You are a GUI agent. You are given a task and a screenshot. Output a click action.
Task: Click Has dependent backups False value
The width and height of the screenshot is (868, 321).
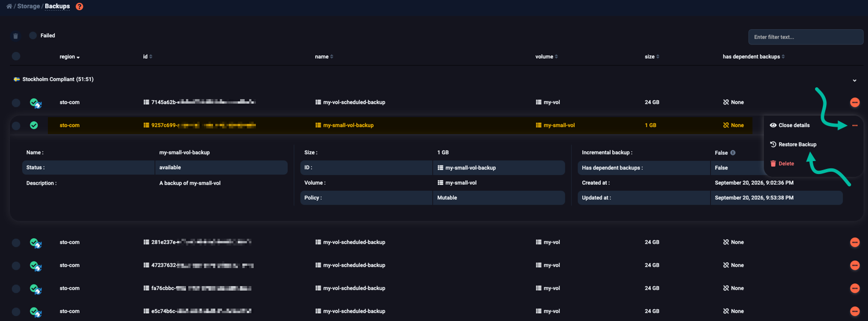pyautogui.click(x=721, y=168)
